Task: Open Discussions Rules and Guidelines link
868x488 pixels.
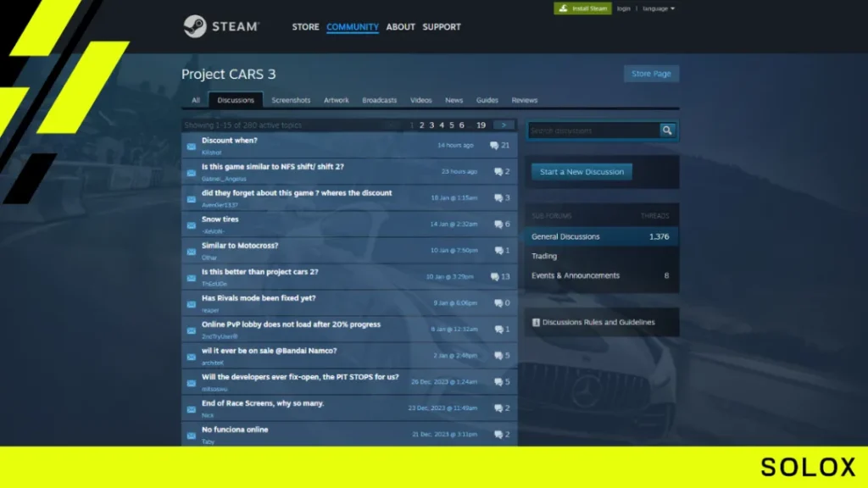Action: coord(598,322)
